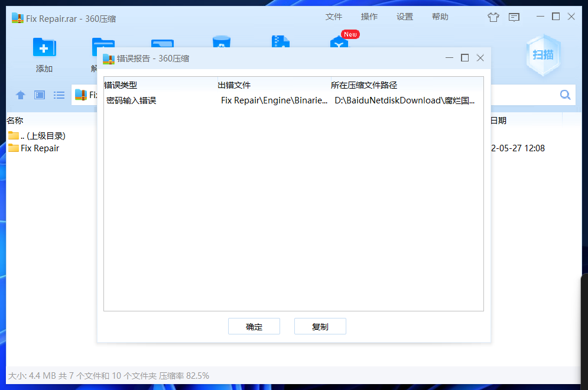
Task: Open the 帮助 menu
Action: (x=440, y=17)
